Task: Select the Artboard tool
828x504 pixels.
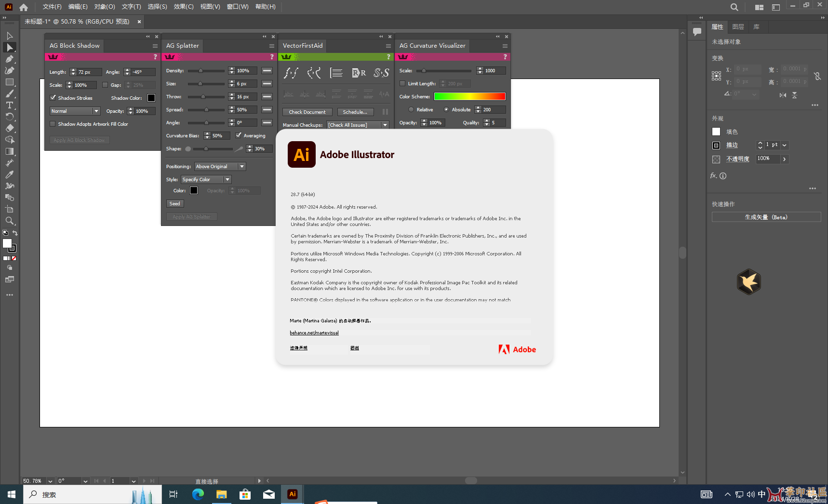Action: (10, 209)
